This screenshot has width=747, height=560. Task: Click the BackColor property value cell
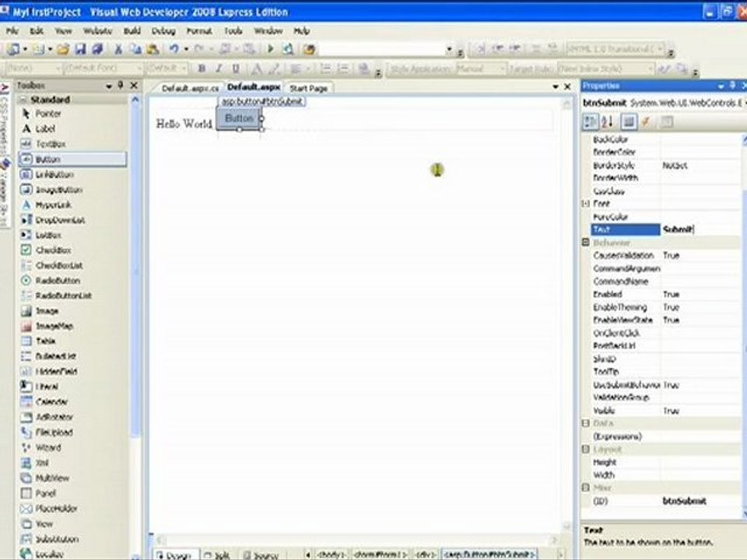[700, 139]
